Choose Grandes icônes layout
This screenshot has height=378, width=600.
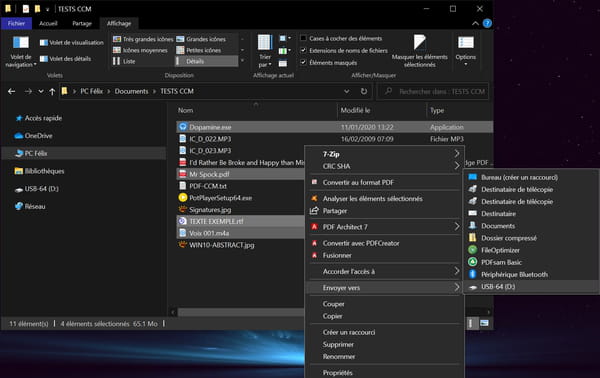pyautogui.click(x=201, y=39)
